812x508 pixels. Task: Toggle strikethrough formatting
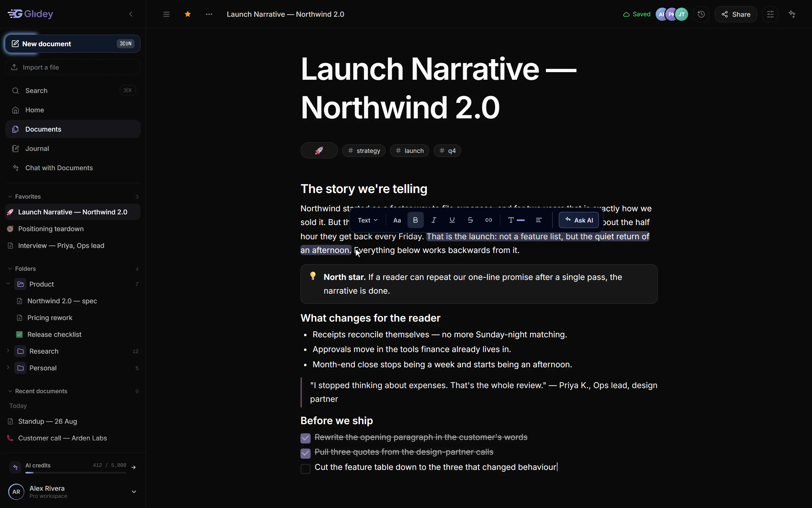tap(470, 220)
